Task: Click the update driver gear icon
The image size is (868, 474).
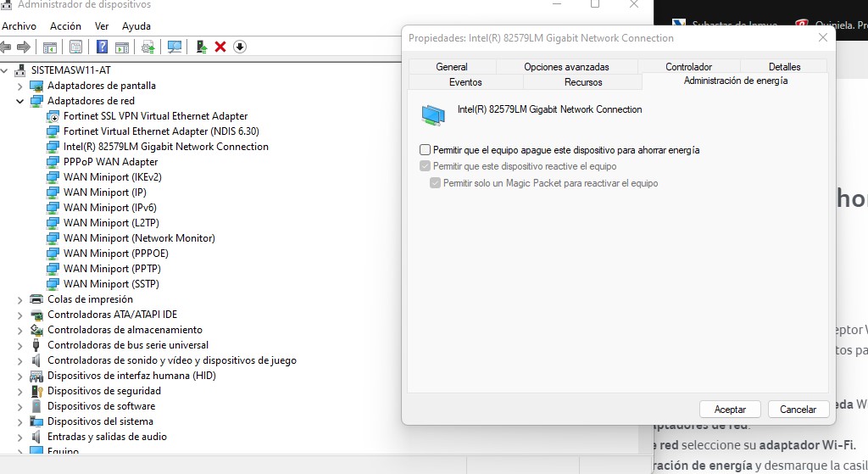Action: click(147, 47)
